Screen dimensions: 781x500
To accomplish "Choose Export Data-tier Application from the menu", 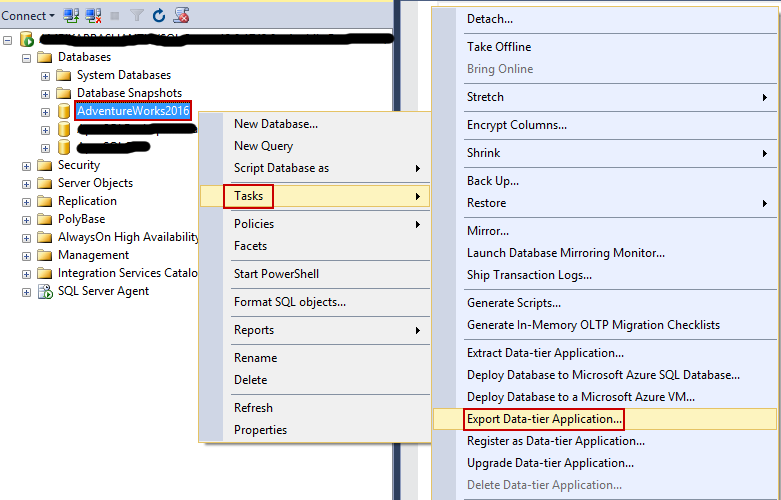I will [544, 419].
